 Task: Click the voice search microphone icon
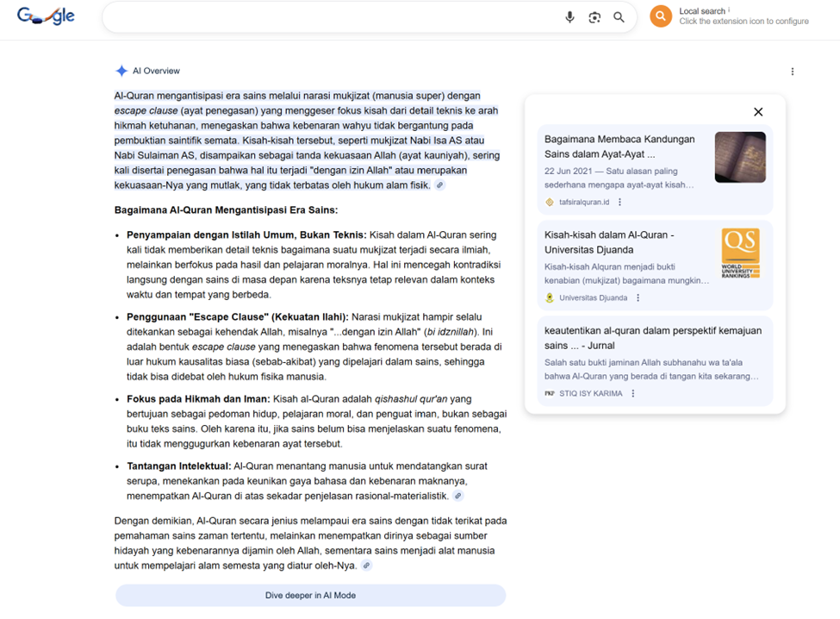(x=569, y=17)
